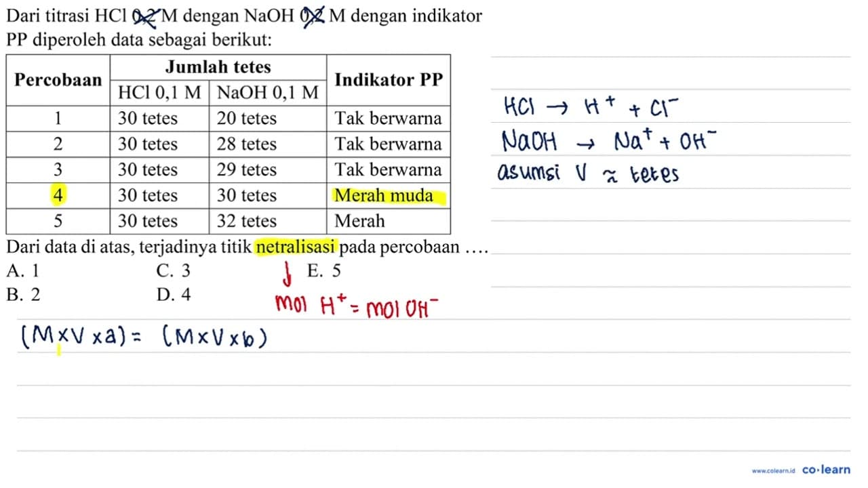Click the 'Percobaan' column header
Viewport: 868px width, 488px height.
(58, 80)
